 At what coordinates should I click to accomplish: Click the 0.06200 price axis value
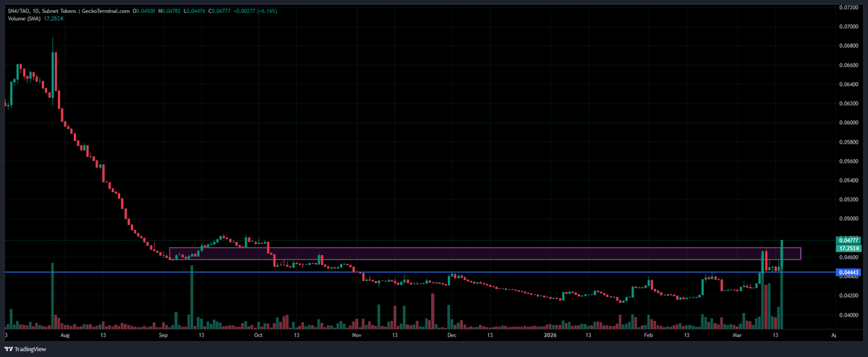(x=848, y=103)
